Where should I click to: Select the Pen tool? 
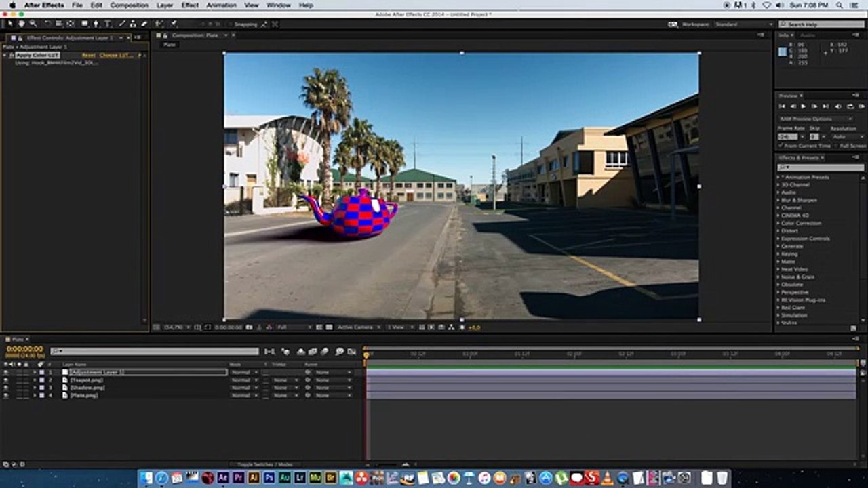point(96,24)
